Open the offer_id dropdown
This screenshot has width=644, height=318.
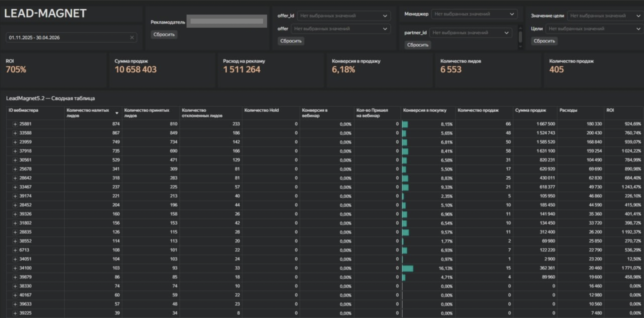(x=344, y=16)
